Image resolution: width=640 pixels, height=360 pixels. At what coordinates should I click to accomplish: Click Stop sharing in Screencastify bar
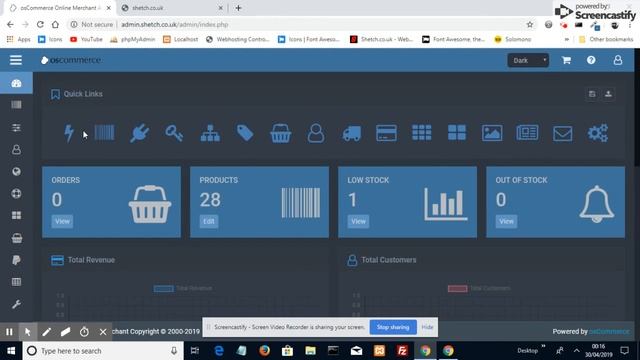393,327
